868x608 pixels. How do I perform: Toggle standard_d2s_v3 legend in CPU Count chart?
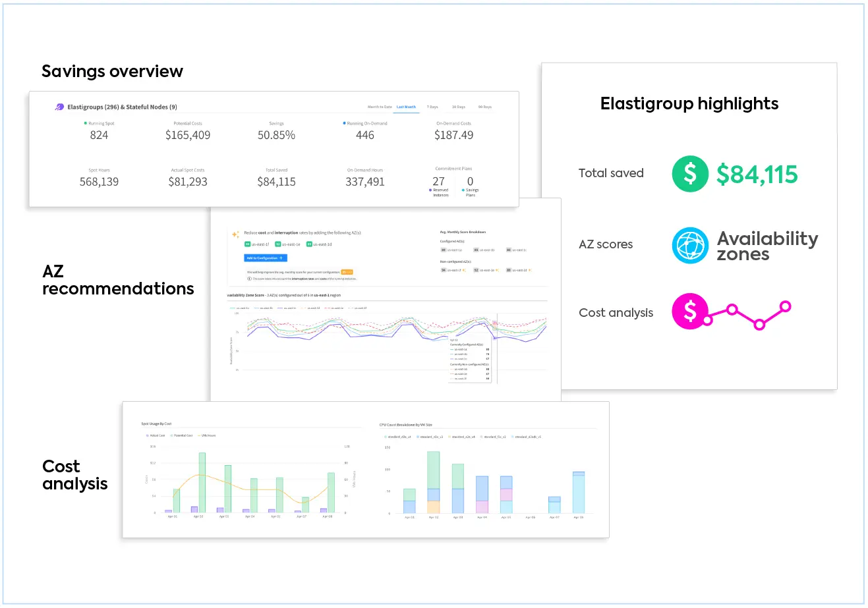point(430,437)
